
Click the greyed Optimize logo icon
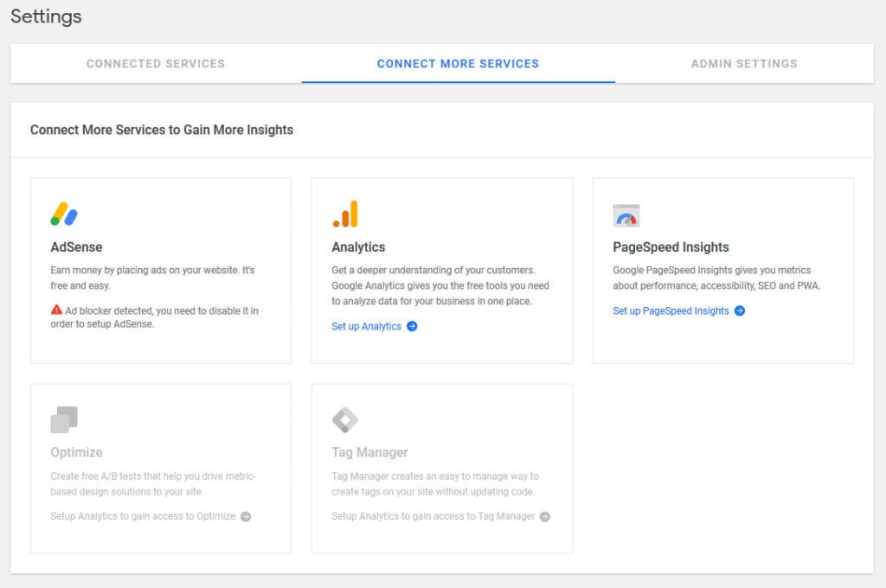tap(64, 419)
